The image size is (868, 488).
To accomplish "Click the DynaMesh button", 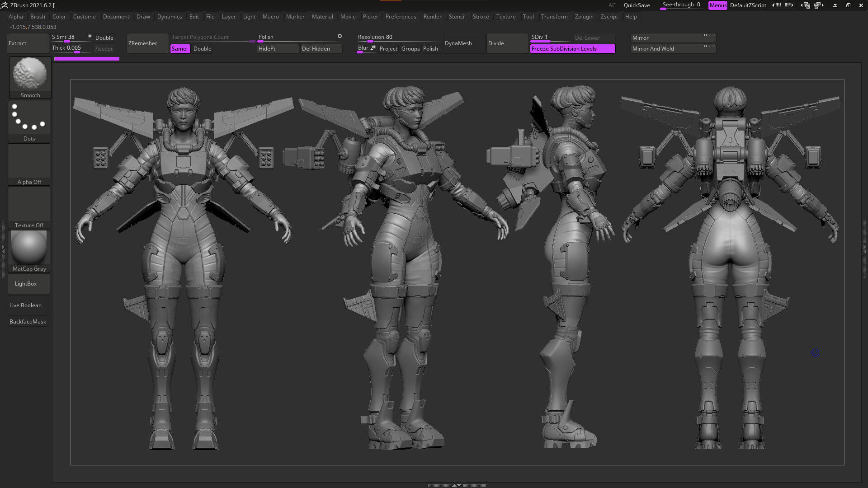I will point(464,43).
